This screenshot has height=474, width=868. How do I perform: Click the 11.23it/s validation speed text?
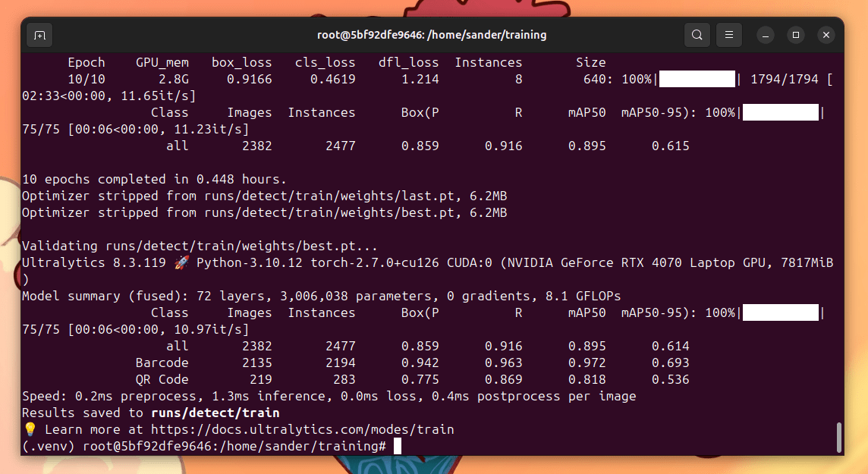pos(208,130)
